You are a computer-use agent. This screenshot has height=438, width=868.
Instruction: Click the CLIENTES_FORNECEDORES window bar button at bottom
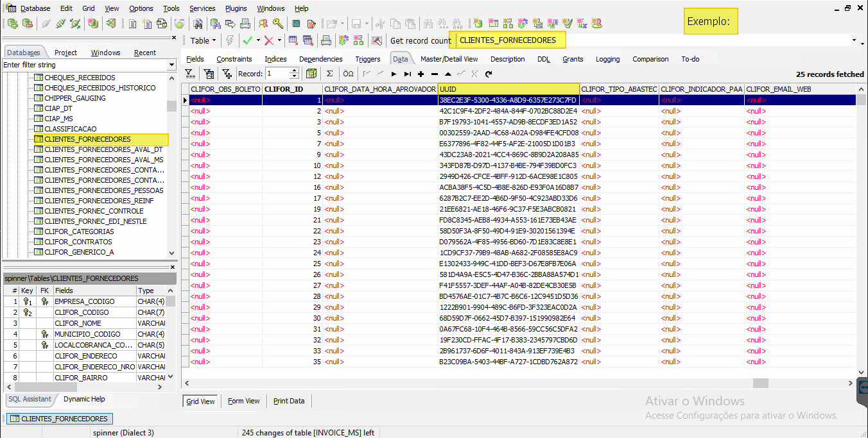[x=59, y=419]
